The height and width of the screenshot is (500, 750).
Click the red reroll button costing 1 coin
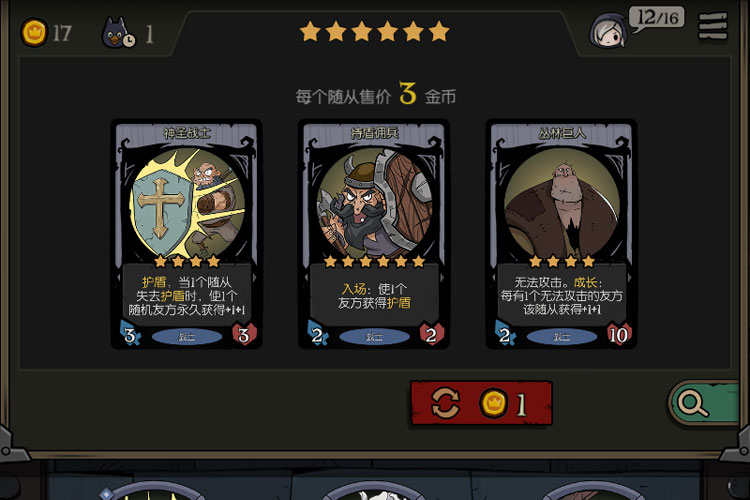point(481,403)
